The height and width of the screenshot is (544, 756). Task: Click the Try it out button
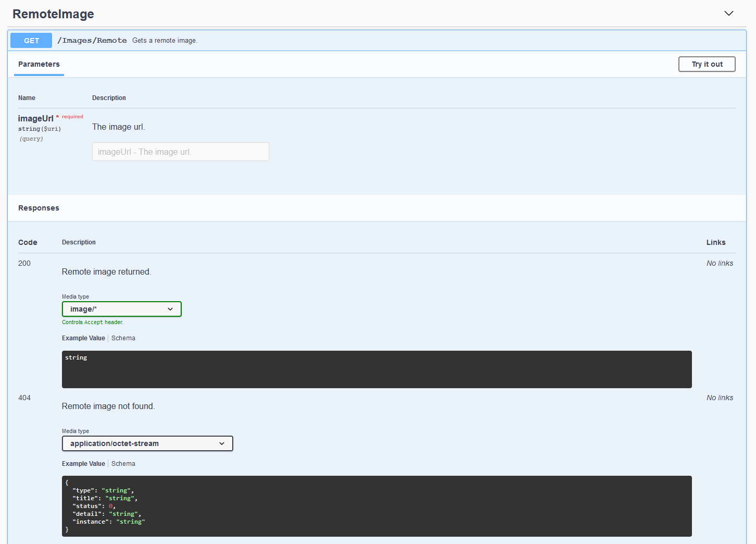click(x=707, y=64)
